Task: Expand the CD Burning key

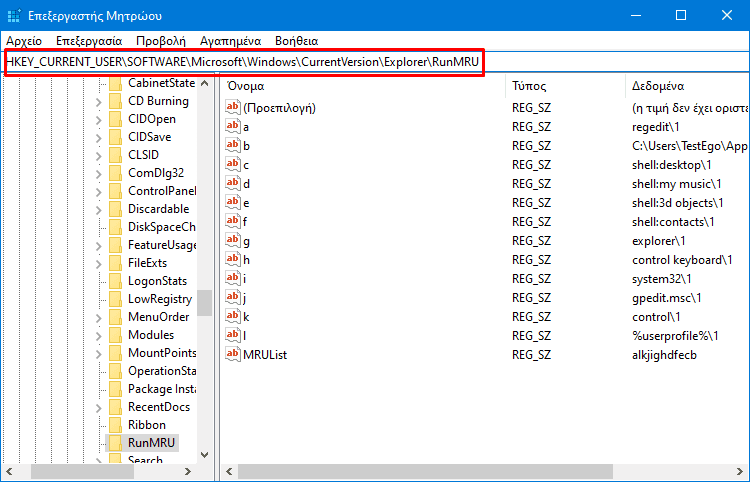Action: 99,101
